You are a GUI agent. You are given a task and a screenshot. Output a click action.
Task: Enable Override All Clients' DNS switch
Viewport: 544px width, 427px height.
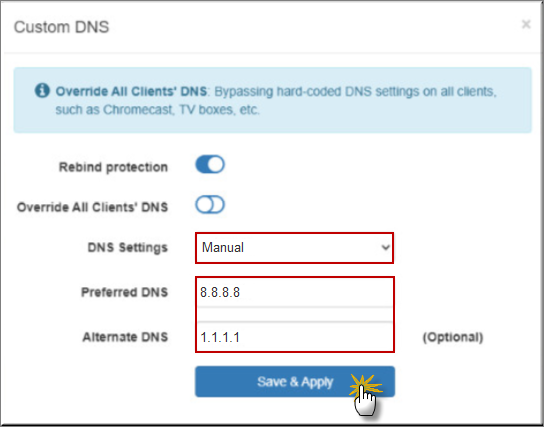point(210,205)
